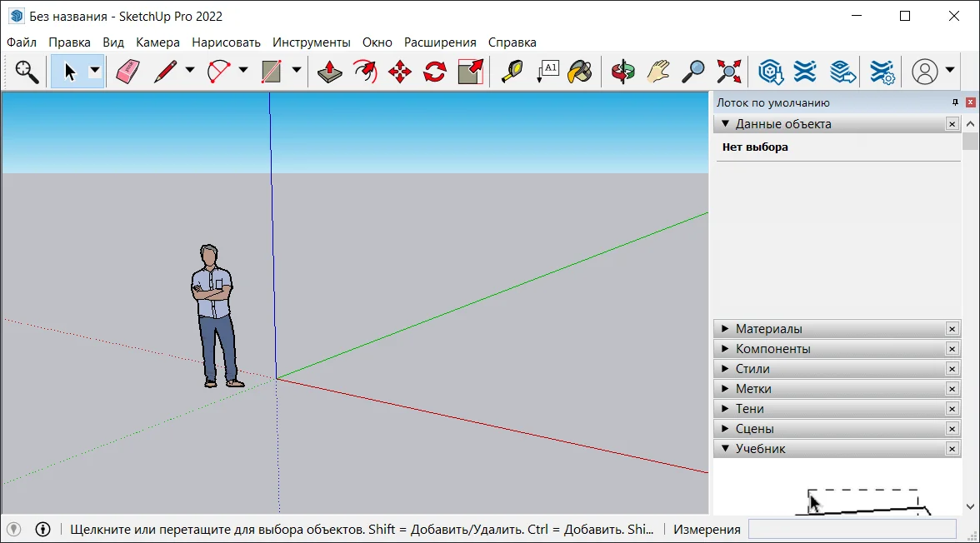980x543 pixels.
Task: Close the default tray with red X
Action: pyautogui.click(x=971, y=102)
